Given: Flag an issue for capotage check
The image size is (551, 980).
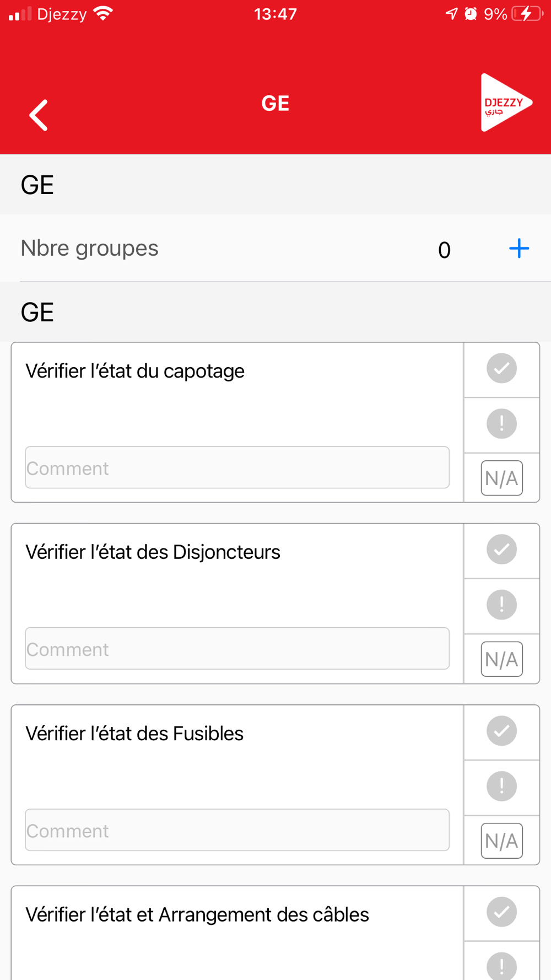Looking at the screenshot, I should (x=501, y=424).
